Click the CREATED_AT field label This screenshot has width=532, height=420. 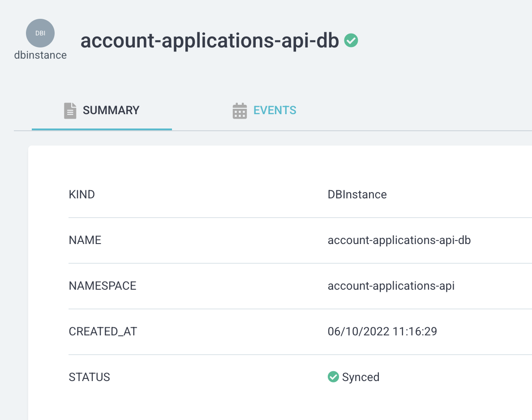pyautogui.click(x=103, y=332)
